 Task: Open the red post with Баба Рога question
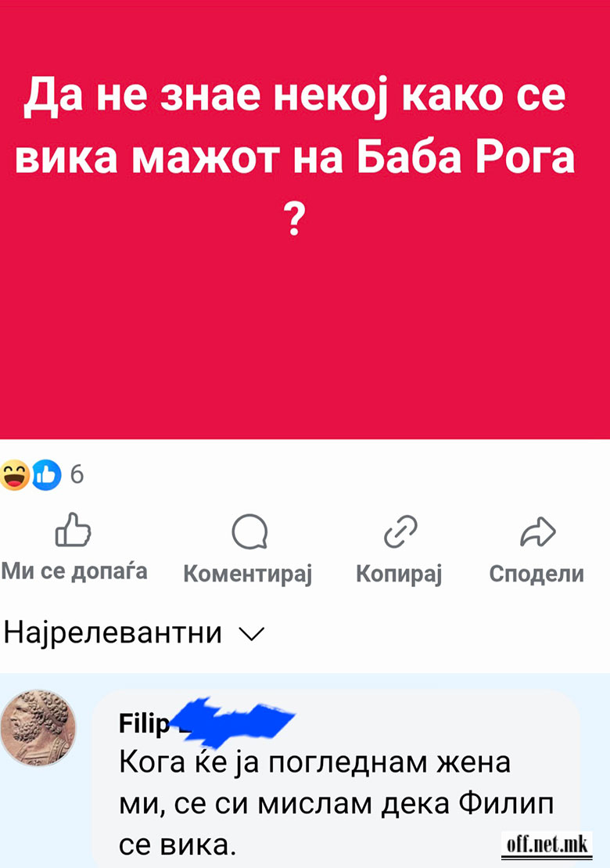click(305, 220)
